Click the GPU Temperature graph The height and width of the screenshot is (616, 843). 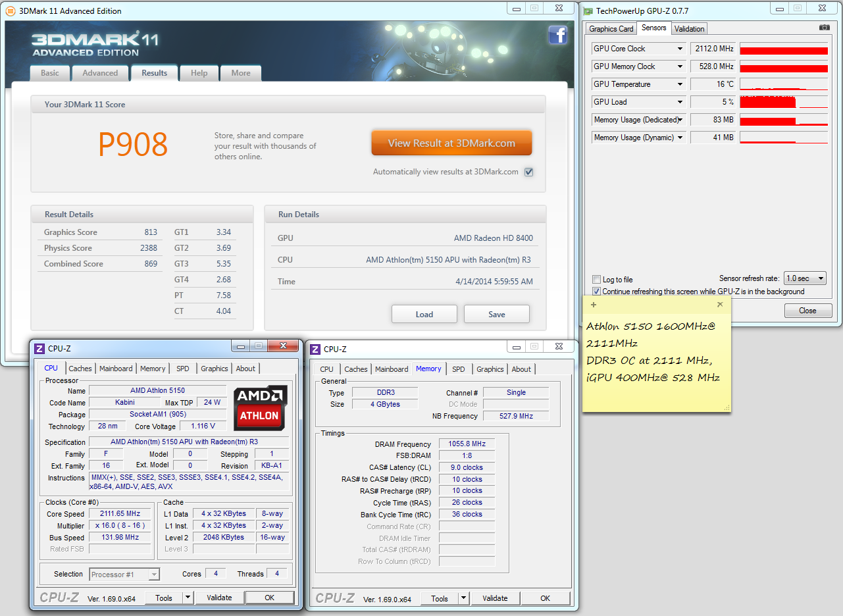[784, 84]
